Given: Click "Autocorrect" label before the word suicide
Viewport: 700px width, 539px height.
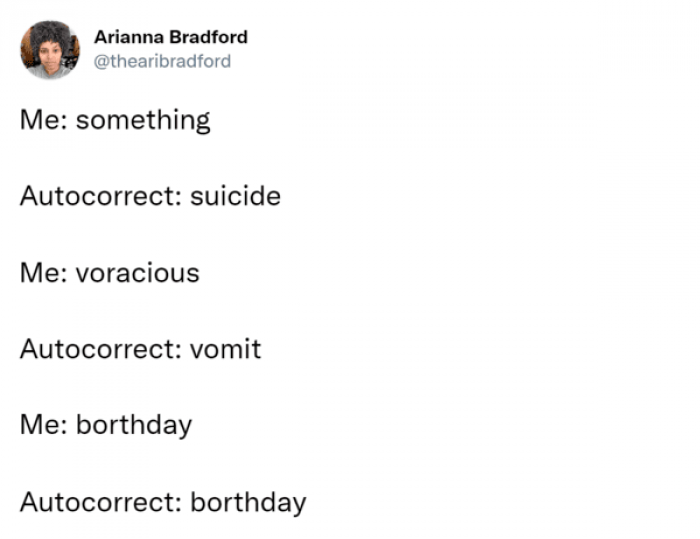Looking at the screenshot, I should [x=98, y=196].
